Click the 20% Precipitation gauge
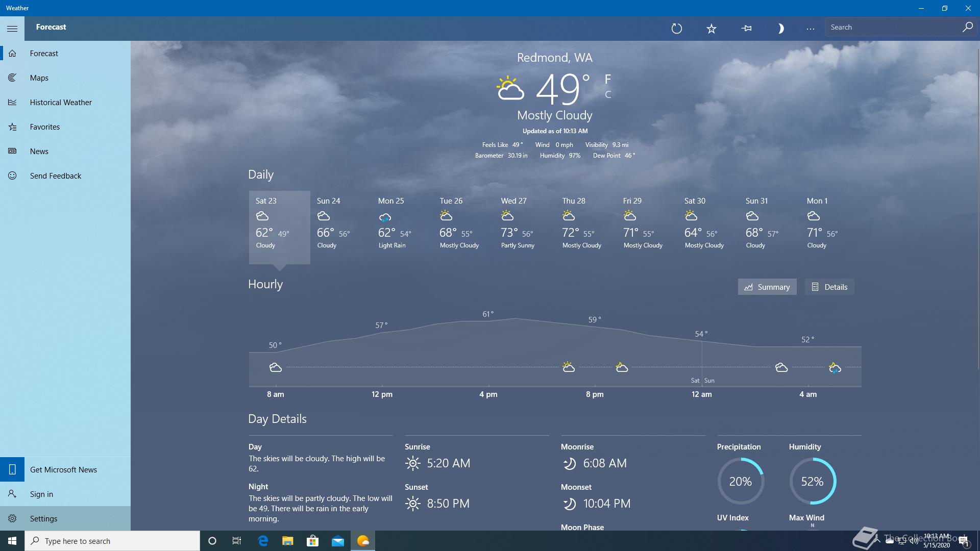Screen dimensions: 980x551 (741, 481)
